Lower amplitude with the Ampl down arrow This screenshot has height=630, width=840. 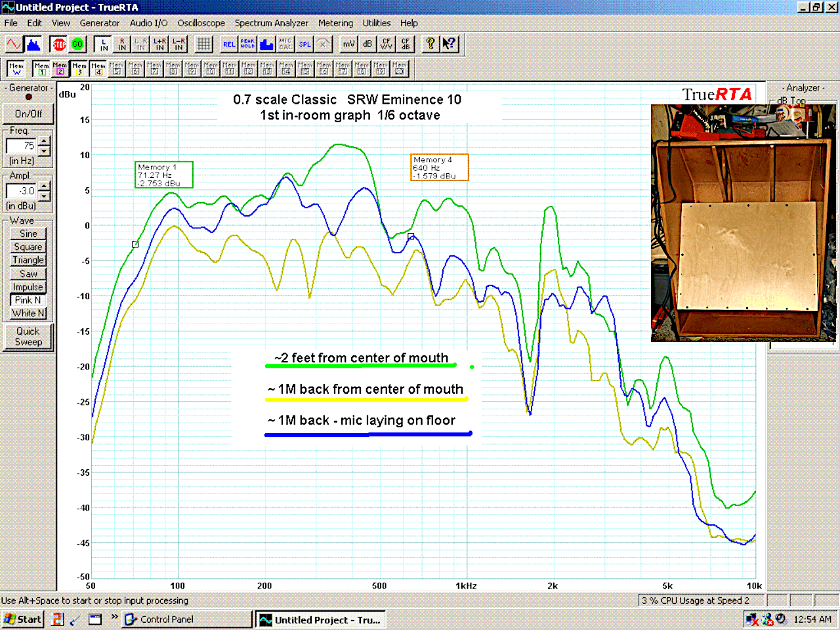[44, 196]
